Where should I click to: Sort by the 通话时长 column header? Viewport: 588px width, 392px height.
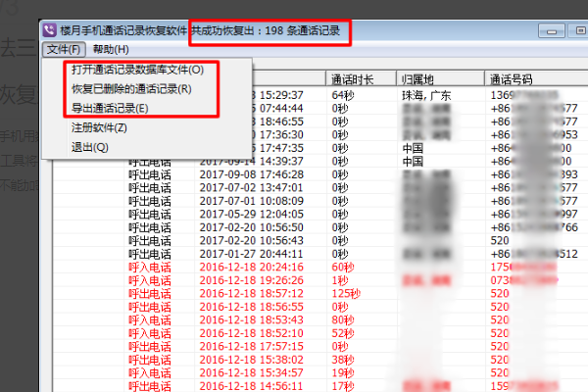click(x=361, y=79)
